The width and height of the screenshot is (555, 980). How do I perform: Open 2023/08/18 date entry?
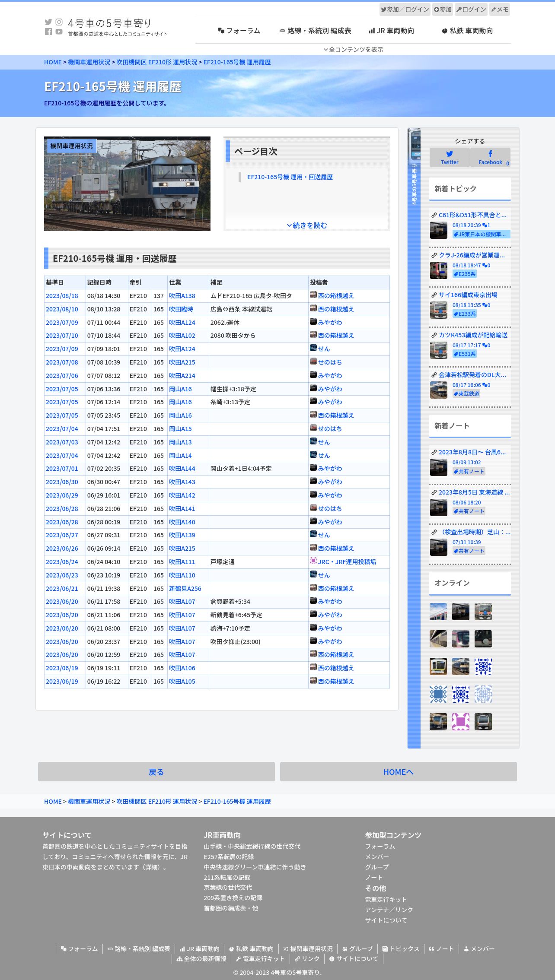click(62, 296)
